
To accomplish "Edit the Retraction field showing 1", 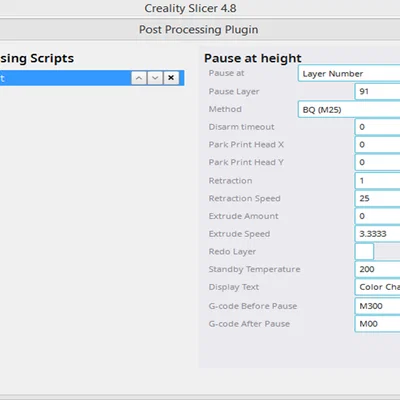I will pos(377,181).
